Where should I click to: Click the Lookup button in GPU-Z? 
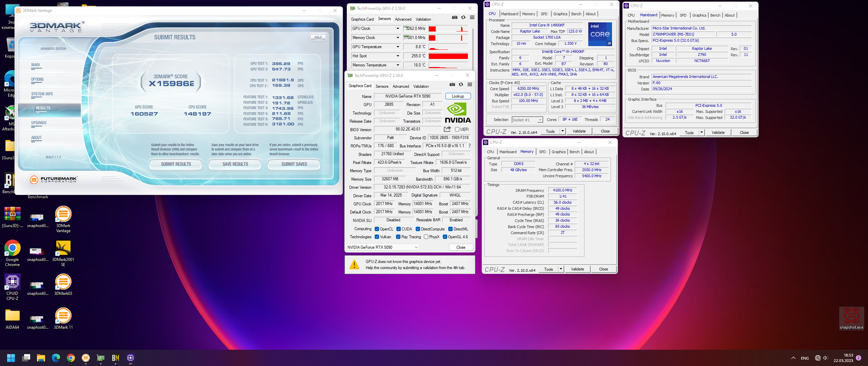458,96
